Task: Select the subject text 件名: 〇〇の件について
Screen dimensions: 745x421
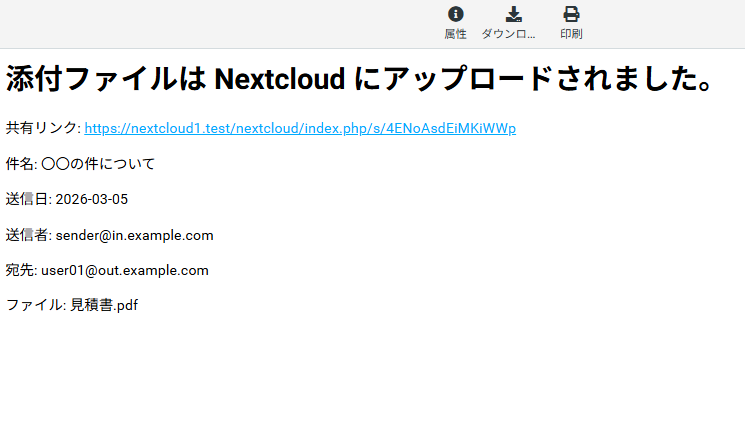Action: [x=80, y=164]
